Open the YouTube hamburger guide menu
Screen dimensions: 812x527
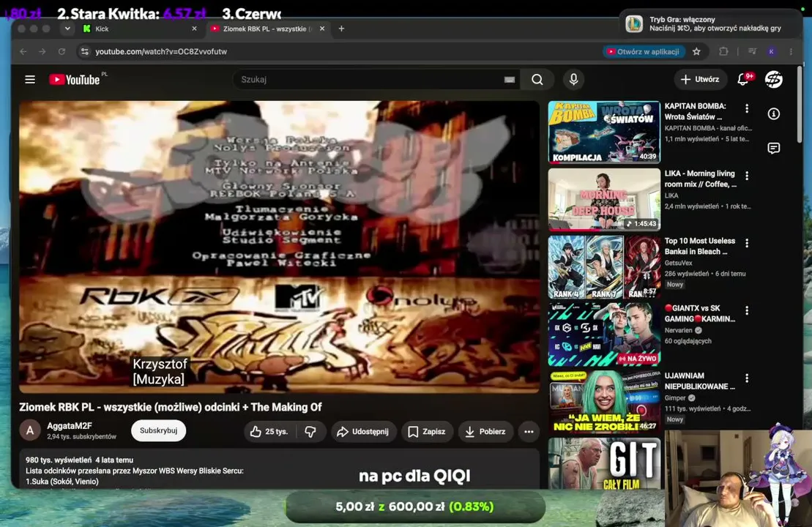(x=30, y=79)
